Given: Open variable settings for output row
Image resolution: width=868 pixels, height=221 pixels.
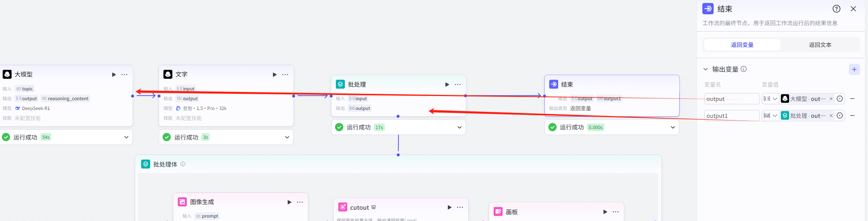Looking at the screenshot, I should click(840, 99).
